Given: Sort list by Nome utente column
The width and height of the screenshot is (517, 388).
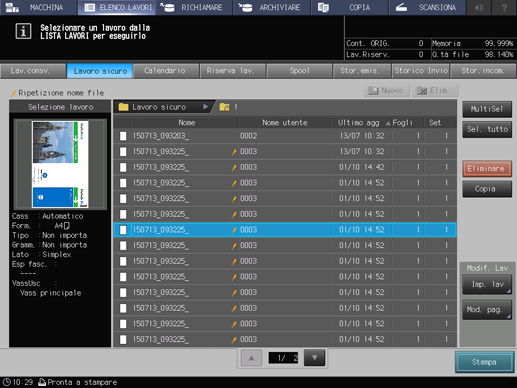Looking at the screenshot, I should [x=284, y=123].
